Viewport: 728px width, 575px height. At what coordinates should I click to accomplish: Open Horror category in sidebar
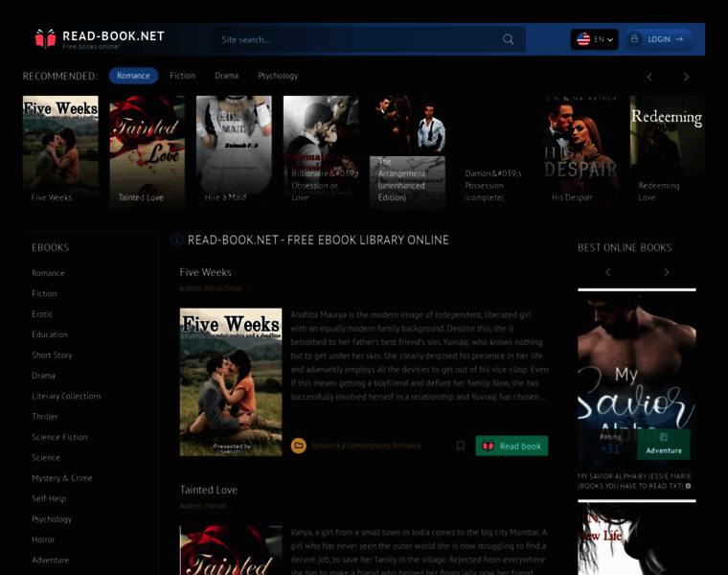coord(43,540)
